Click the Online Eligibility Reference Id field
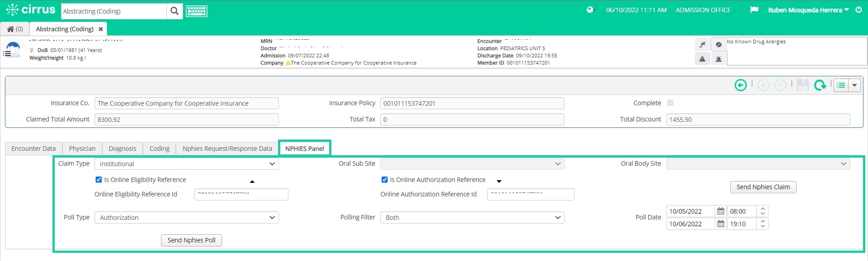 pyautogui.click(x=241, y=194)
